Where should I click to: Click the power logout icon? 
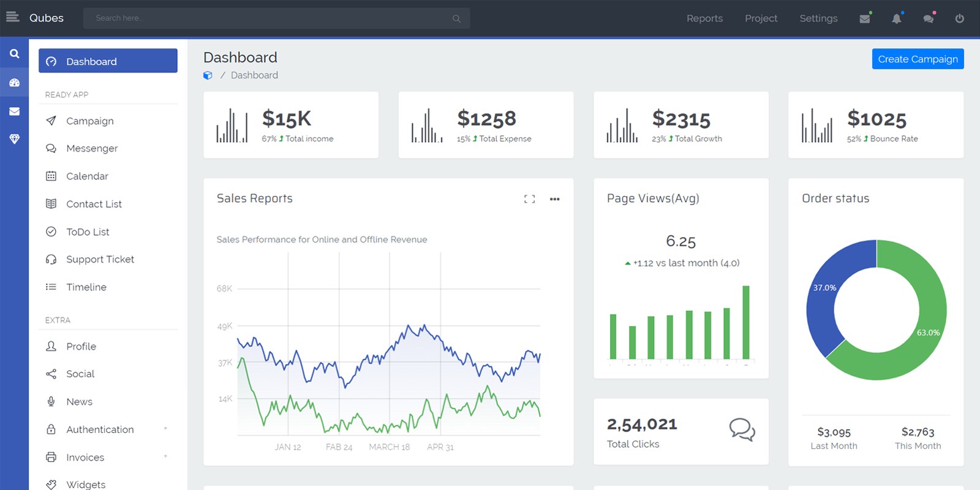(960, 18)
